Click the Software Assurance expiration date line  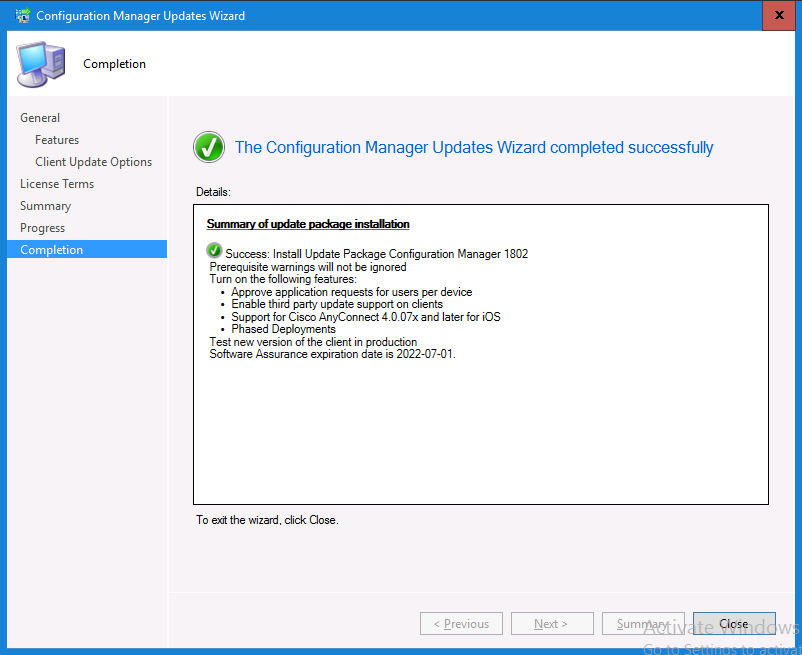[x=332, y=354]
